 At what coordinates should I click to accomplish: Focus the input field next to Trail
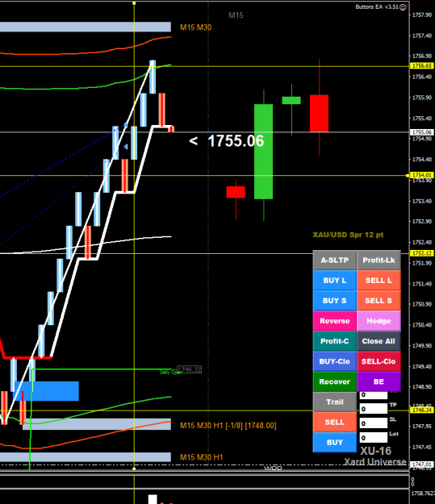(x=374, y=395)
